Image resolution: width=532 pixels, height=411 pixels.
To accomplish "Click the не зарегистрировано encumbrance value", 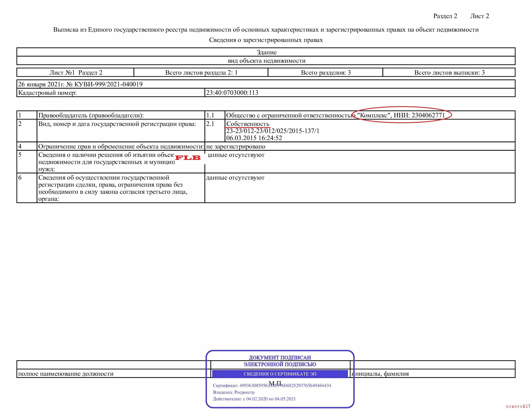I will coord(235,147).
